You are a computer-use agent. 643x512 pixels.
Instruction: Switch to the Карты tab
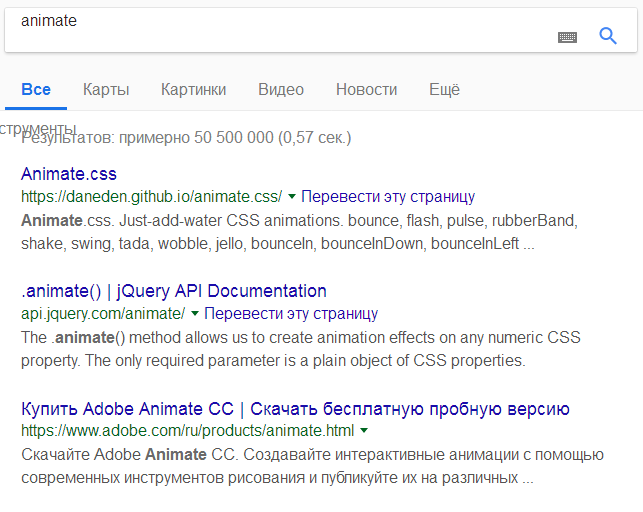[106, 90]
